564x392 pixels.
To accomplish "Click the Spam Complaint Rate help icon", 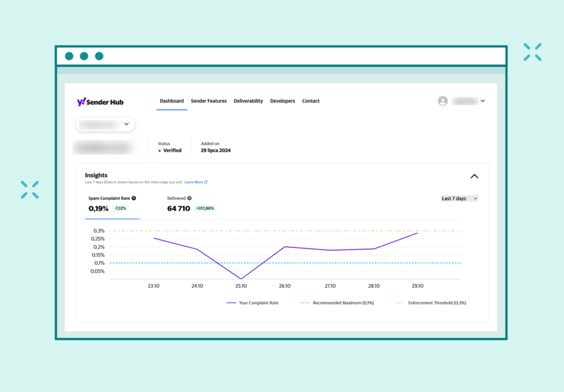I will tap(134, 198).
